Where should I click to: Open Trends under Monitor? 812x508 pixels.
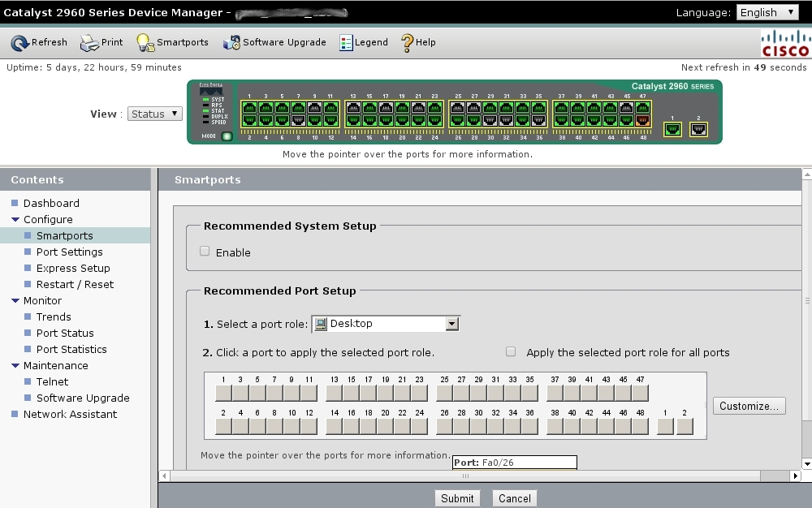click(x=54, y=316)
